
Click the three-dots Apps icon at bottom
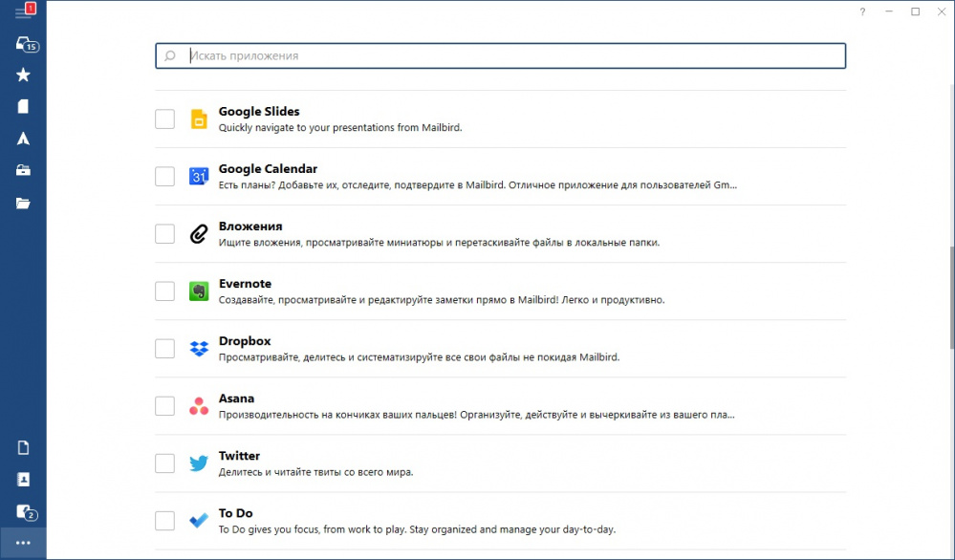(x=23, y=543)
